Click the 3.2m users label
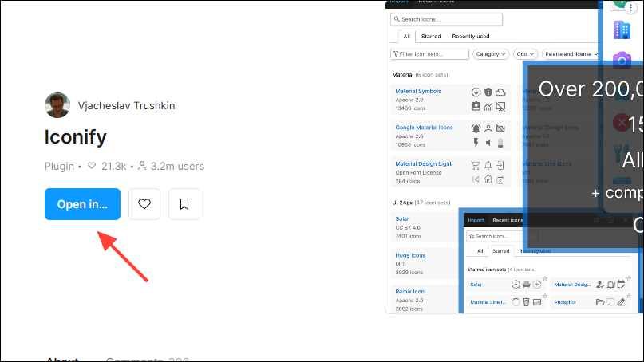The image size is (644, 362). 177,166
